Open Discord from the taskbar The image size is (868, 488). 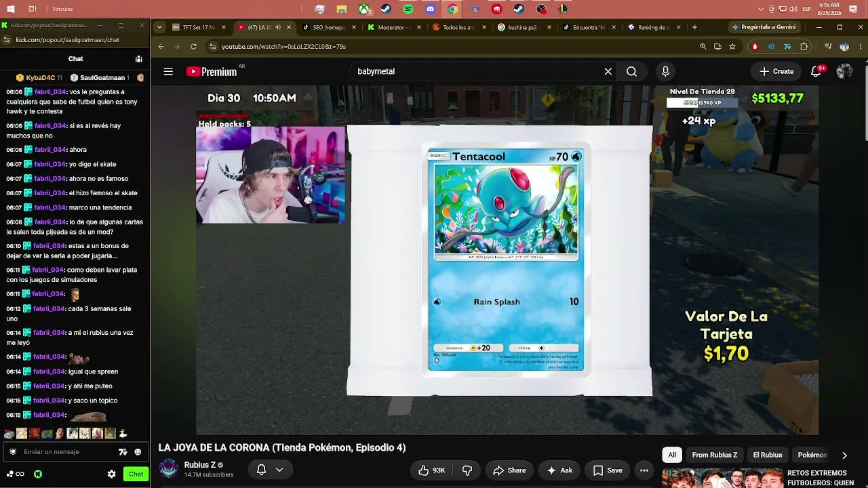pyautogui.click(x=430, y=9)
